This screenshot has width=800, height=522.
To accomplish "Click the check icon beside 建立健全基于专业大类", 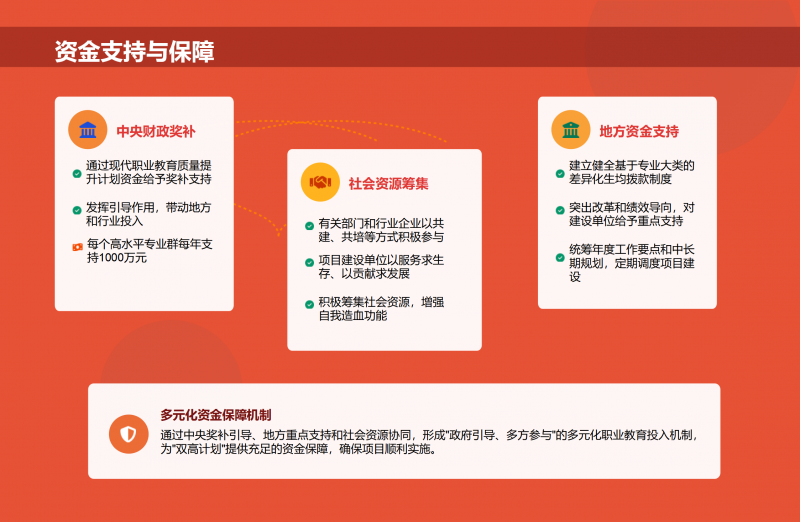I will [560, 173].
